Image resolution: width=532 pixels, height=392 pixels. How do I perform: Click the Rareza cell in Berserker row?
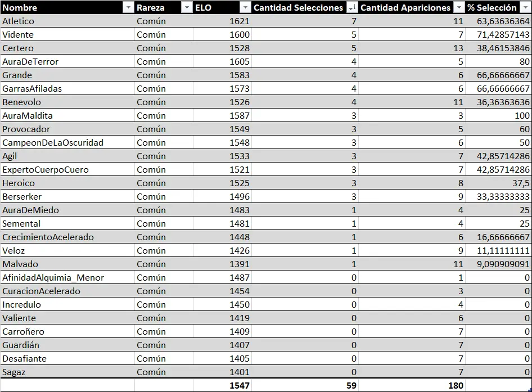(x=164, y=197)
